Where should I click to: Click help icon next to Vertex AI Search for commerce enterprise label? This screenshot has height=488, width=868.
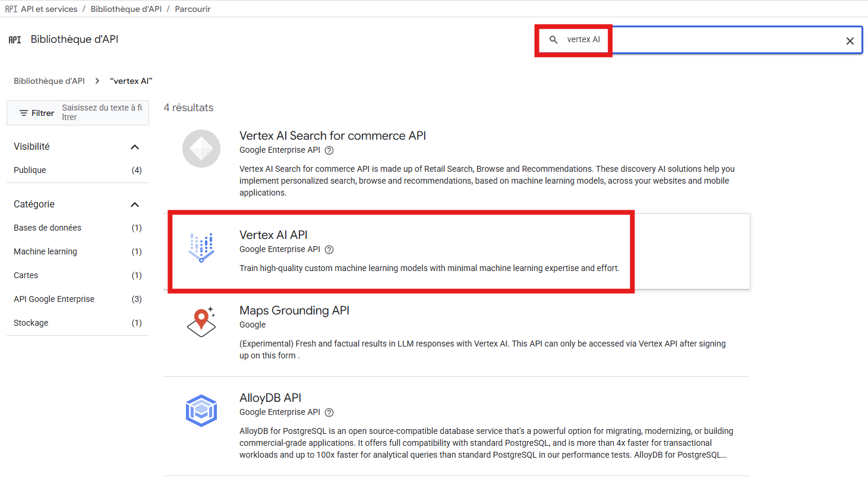point(329,150)
